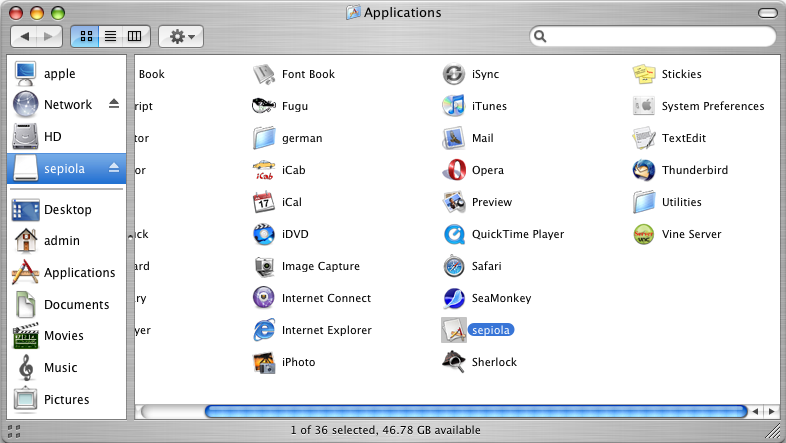Click the iSync icon

[454, 74]
